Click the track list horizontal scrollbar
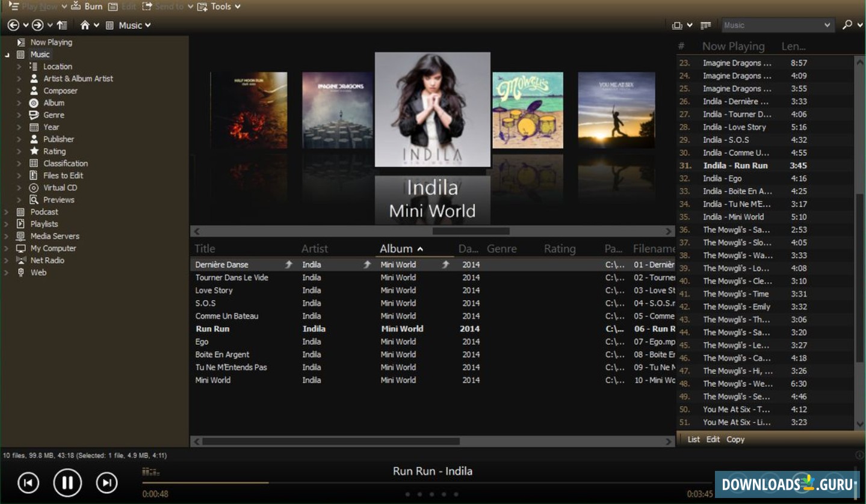The width and height of the screenshot is (866, 504). 433,441
